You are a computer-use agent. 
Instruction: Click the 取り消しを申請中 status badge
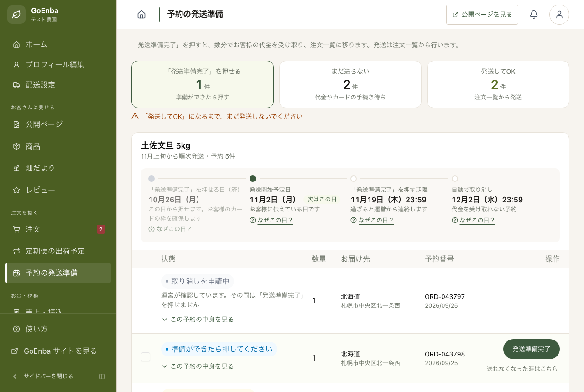coord(198,281)
